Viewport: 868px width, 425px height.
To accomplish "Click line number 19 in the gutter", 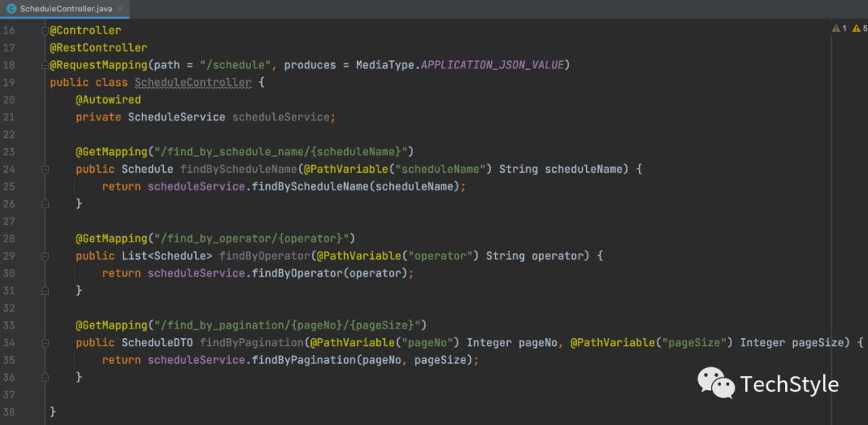I will [x=9, y=83].
